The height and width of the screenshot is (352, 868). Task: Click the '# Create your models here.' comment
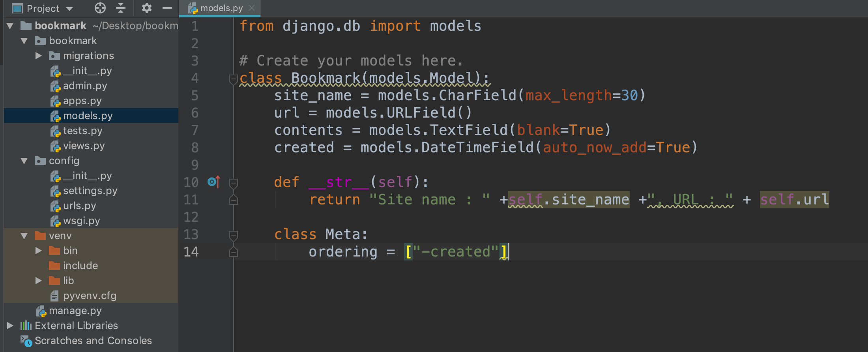[x=351, y=61]
